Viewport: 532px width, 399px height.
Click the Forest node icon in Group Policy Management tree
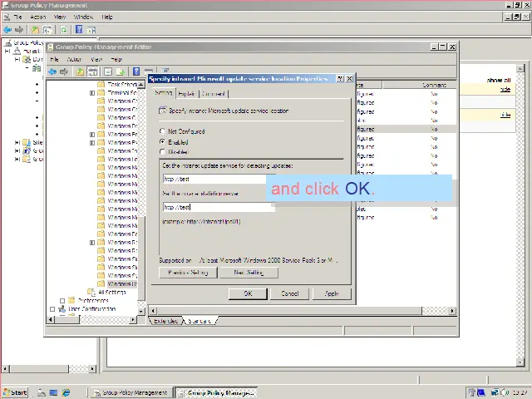click(x=17, y=52)
